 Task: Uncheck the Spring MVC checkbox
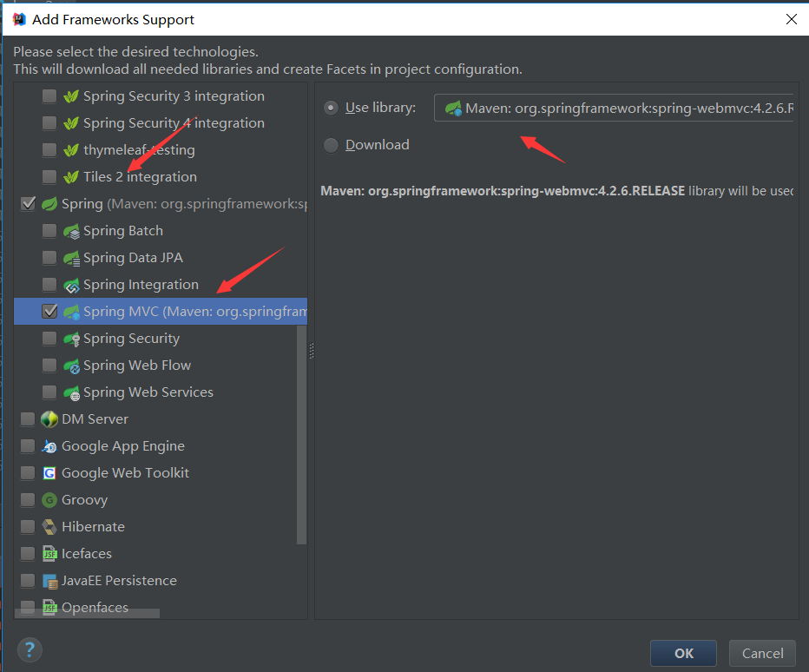pyautogui.click(x=49, y=311)
